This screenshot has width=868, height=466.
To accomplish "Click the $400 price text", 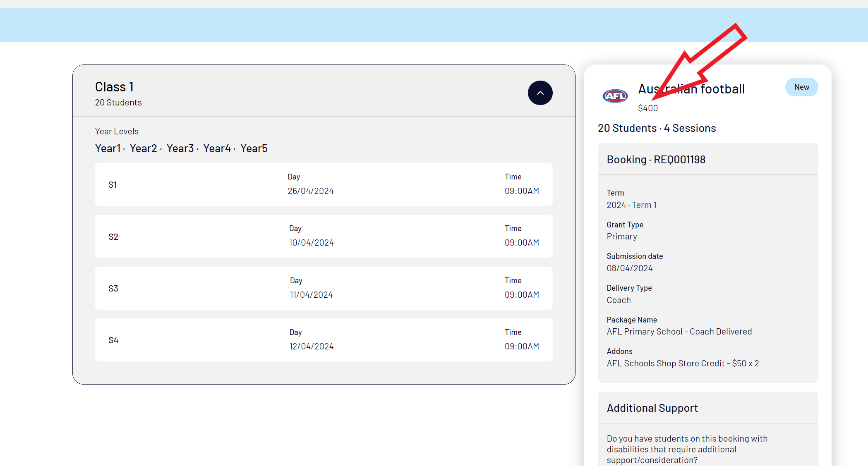I will coord(647,108).
